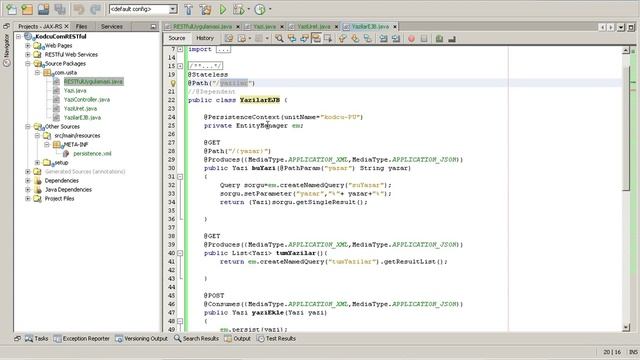Run the project with green play icon

pos(223,9)
